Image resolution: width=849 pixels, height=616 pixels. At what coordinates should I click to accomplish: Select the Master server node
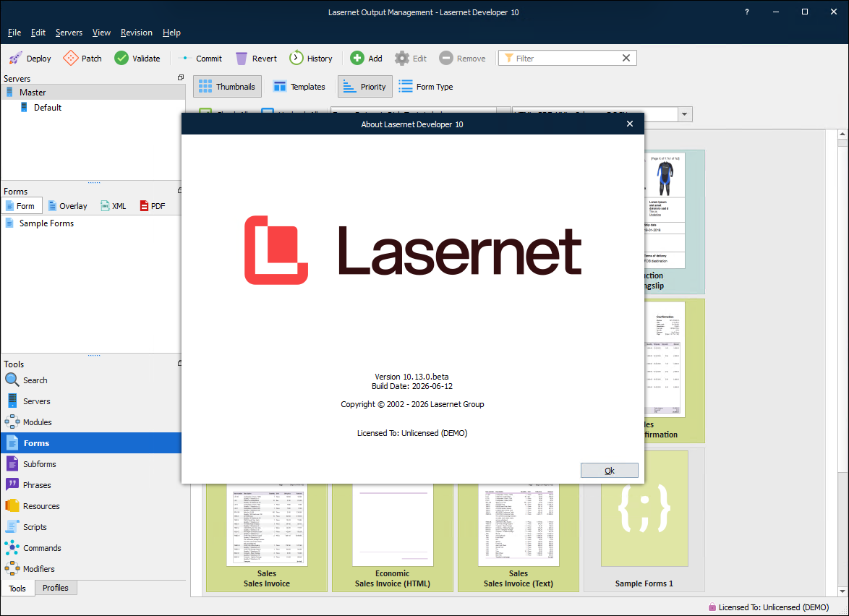[x=93, y=92]
